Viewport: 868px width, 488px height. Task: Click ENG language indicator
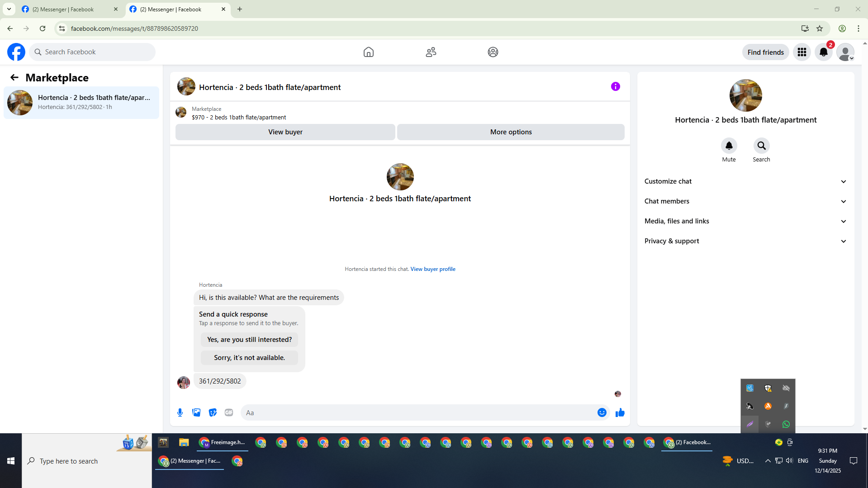click(803, 461)
